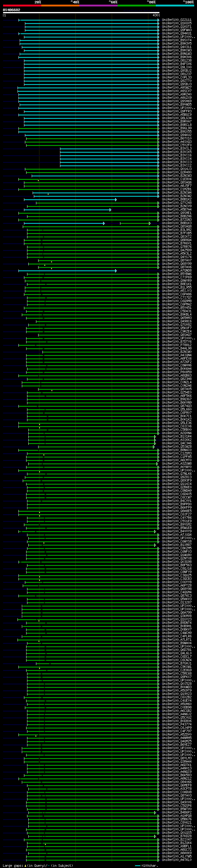Open hit UniRef100_B1X1R4
Image resolution: width=197 pixels, height=868 pixels.
click(177, 436)
